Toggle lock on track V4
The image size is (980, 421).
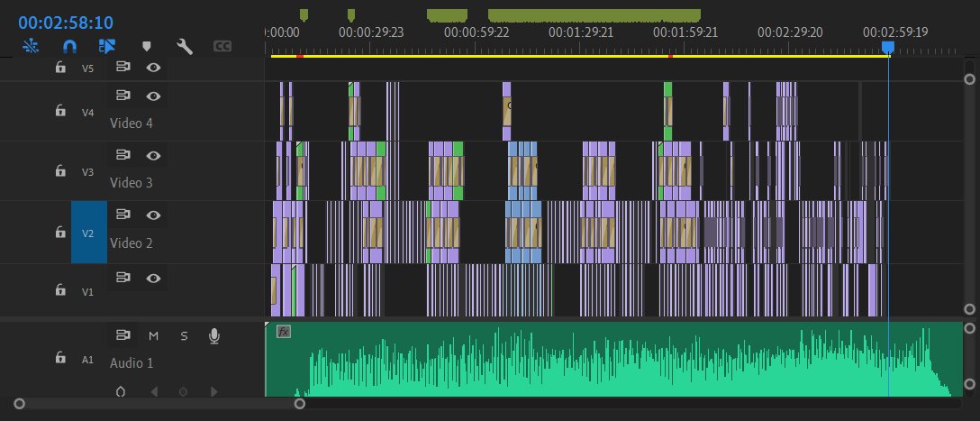tap(60, 111)
